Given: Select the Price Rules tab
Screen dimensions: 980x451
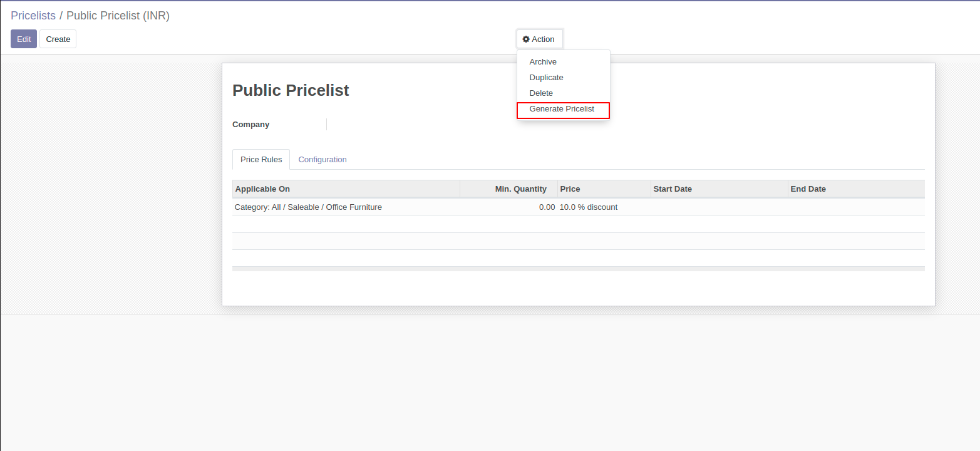Looking at the screenshot, I should click(x=261, y=160).
